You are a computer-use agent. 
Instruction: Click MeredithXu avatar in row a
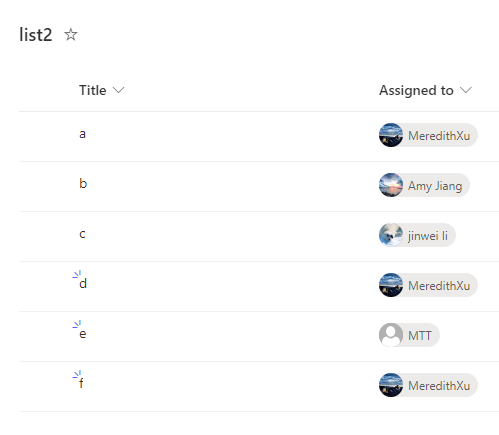391,135
